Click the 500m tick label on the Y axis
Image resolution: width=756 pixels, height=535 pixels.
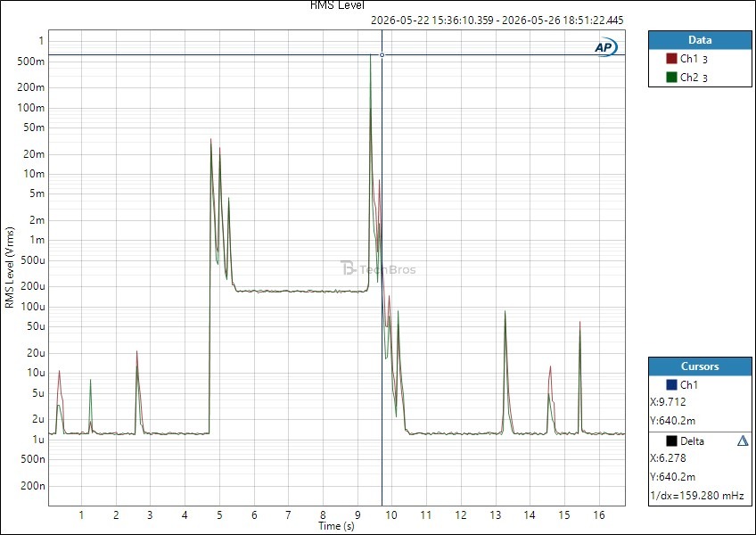pyautogui.click(x=31, y=62)
